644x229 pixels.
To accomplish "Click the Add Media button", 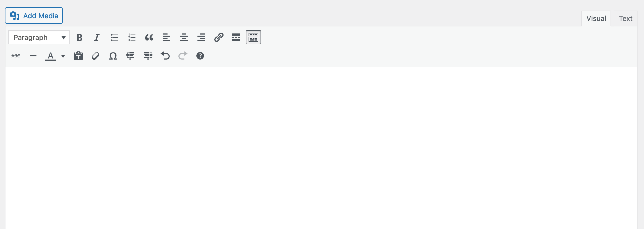I will coord(34,16).
